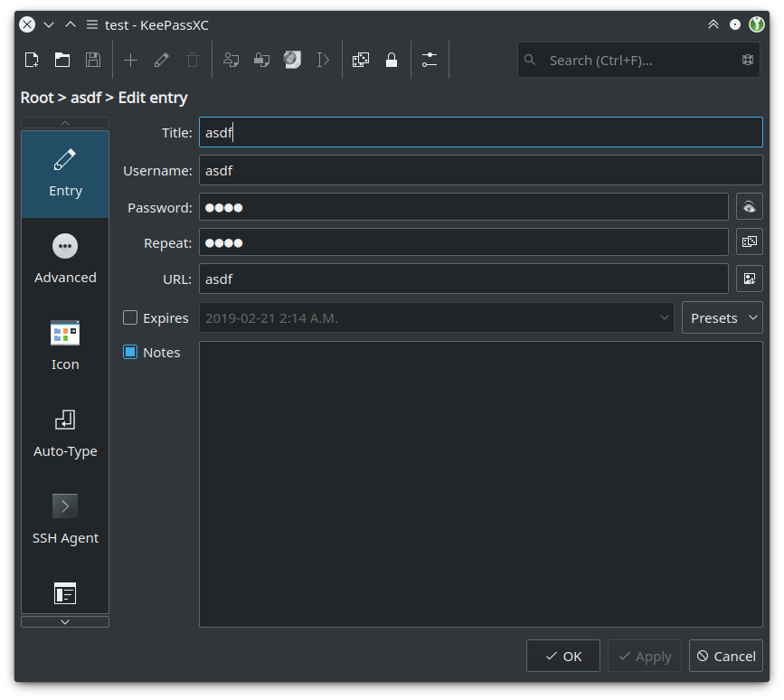This screenshot has width=784, height=700.
Task: Go to the Auto-Type section
Action: point(65,433)
